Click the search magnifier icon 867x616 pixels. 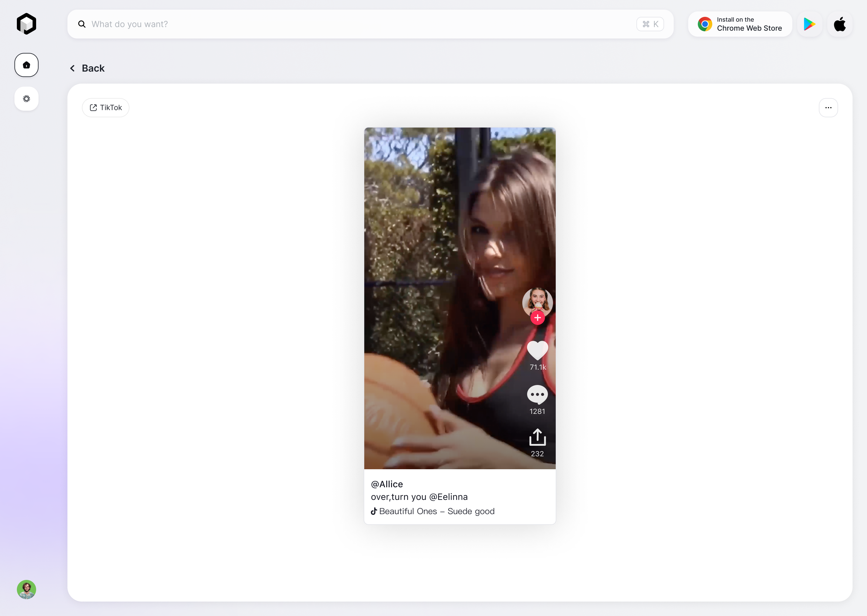[82, 24]
